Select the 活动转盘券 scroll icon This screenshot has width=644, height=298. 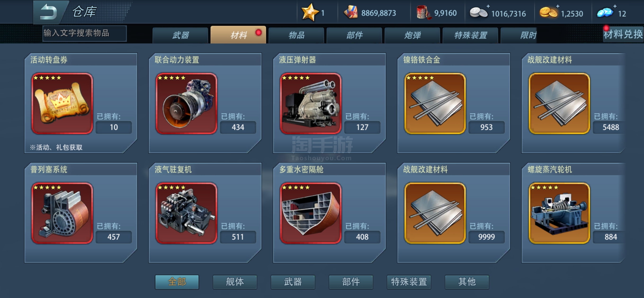coord(62,103)
